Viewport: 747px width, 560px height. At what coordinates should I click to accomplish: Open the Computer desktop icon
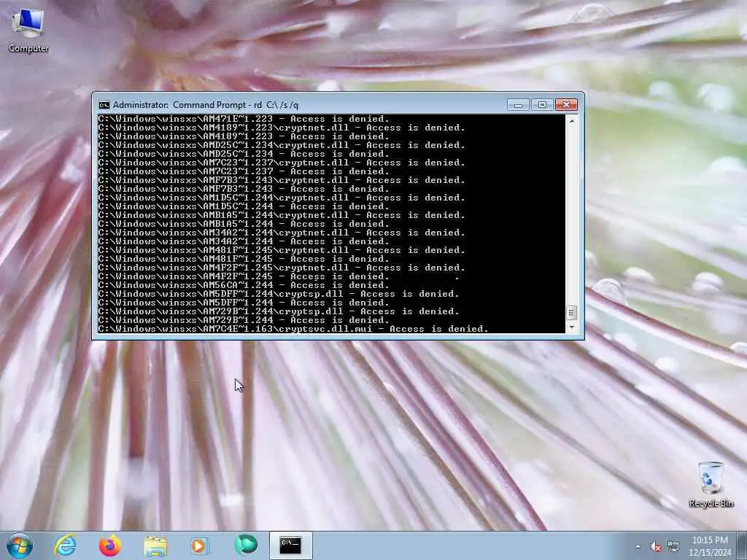tap(28, 31)
